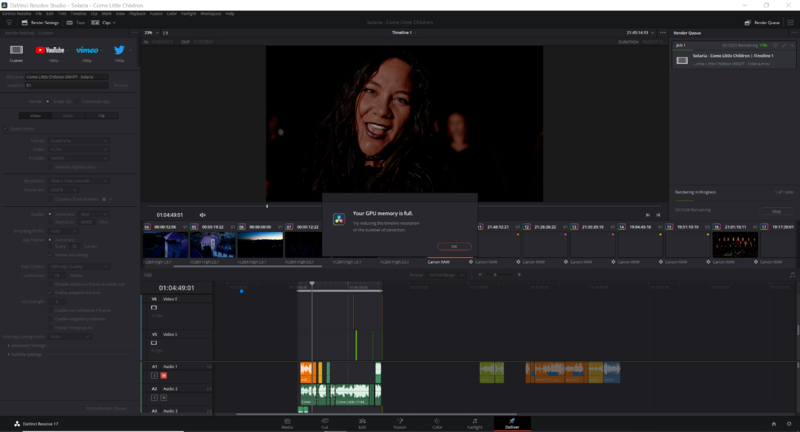Screen dimensions: 800x432
Task: Open the Fairlight page
Action: (x=474, y=422)
